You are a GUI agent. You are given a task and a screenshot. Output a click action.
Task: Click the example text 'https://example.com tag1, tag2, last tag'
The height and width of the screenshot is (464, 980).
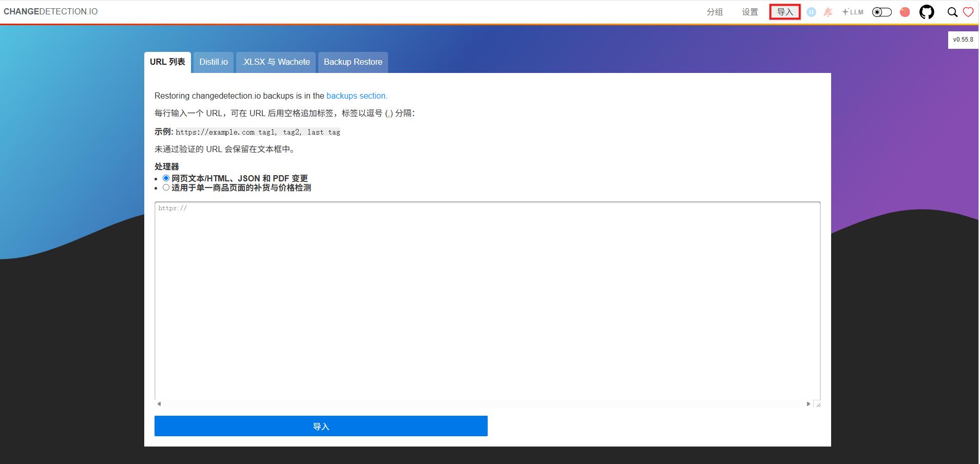point(258,132)
